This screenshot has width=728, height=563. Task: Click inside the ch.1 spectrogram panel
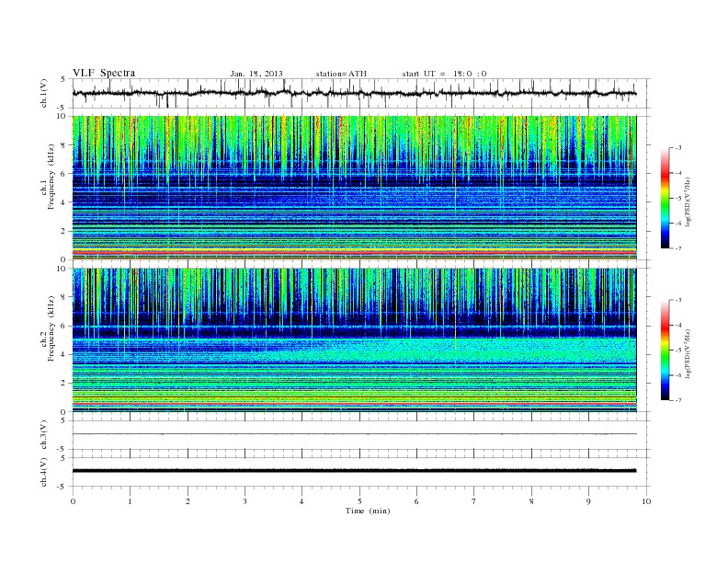coord(354,188)
